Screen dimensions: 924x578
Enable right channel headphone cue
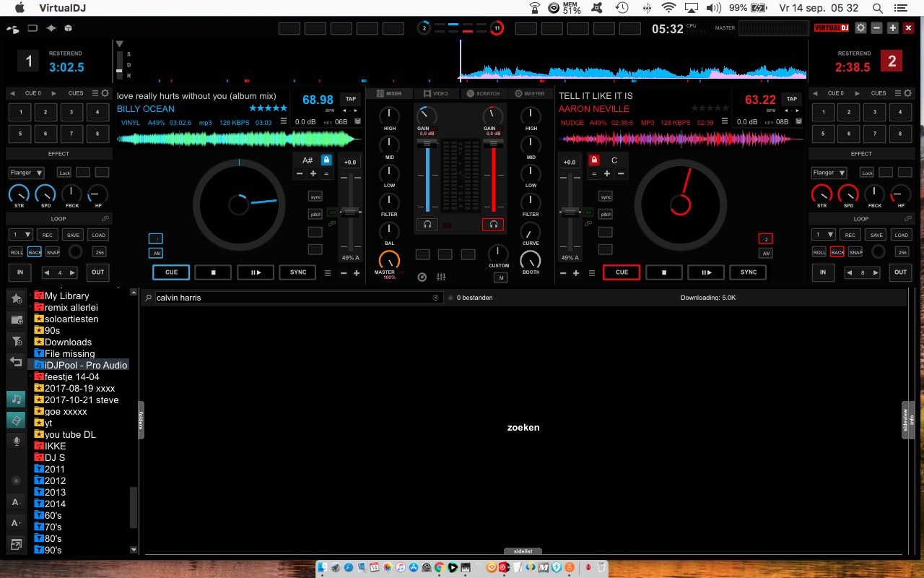[493, 225]
